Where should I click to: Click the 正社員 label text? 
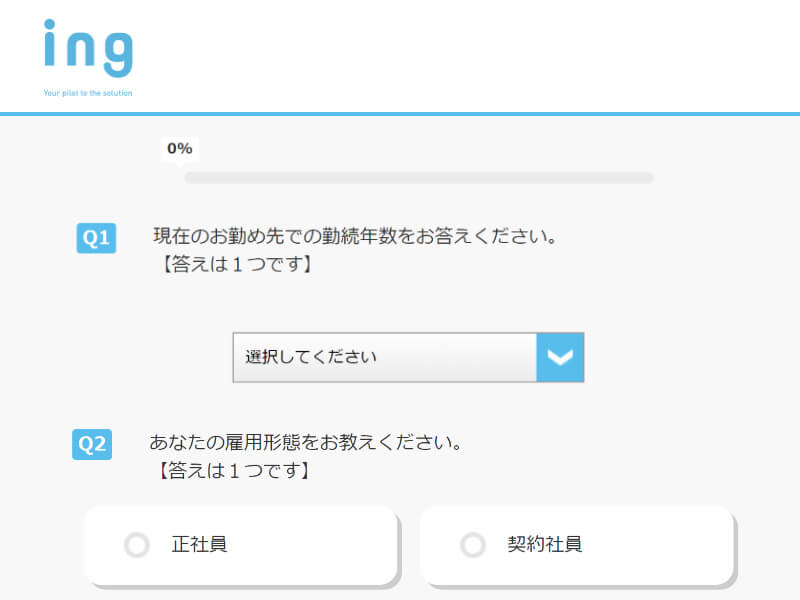click(x=199, y=544)
